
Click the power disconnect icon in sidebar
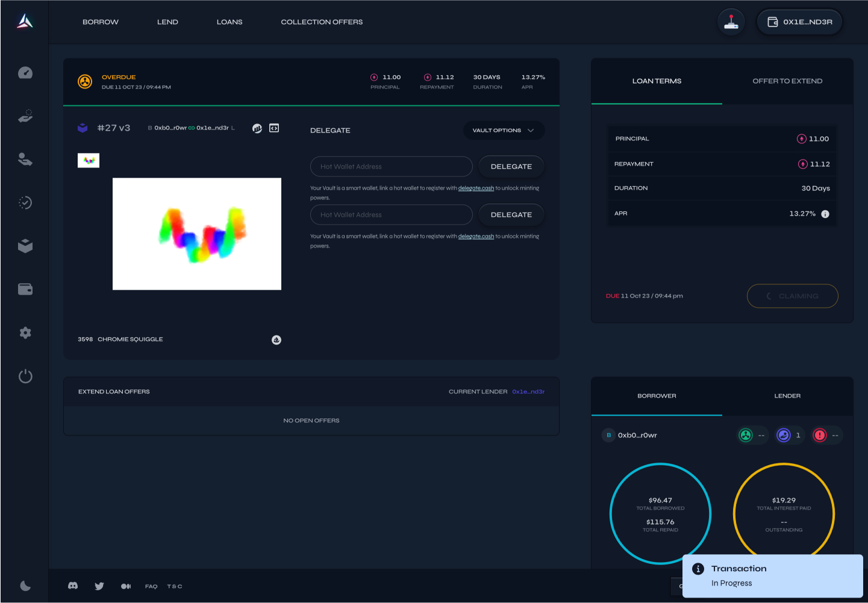(25, 376)
